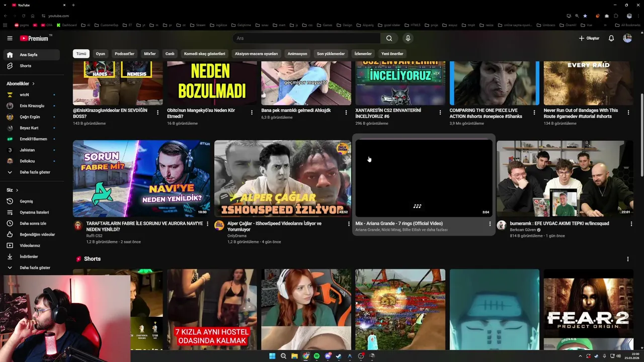Open F.E.A.R 2 Project Origin short
The image size is (644, 362).
588,309
